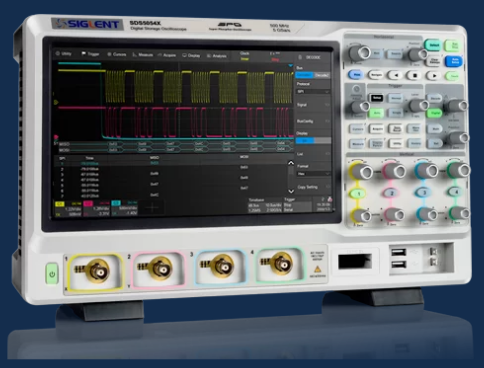Screen dimensions: 484x368
Task: Open the Timebase info box
Action: pyautogui.click(x=265, y=205)
